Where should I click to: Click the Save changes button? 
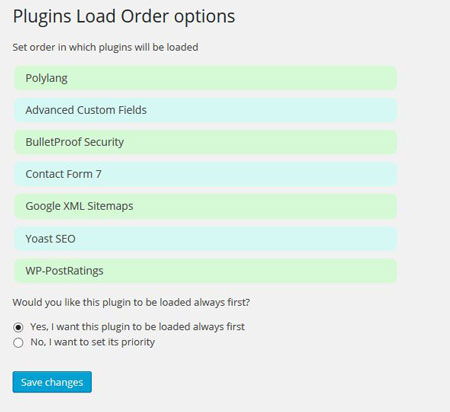click(52, 382)
